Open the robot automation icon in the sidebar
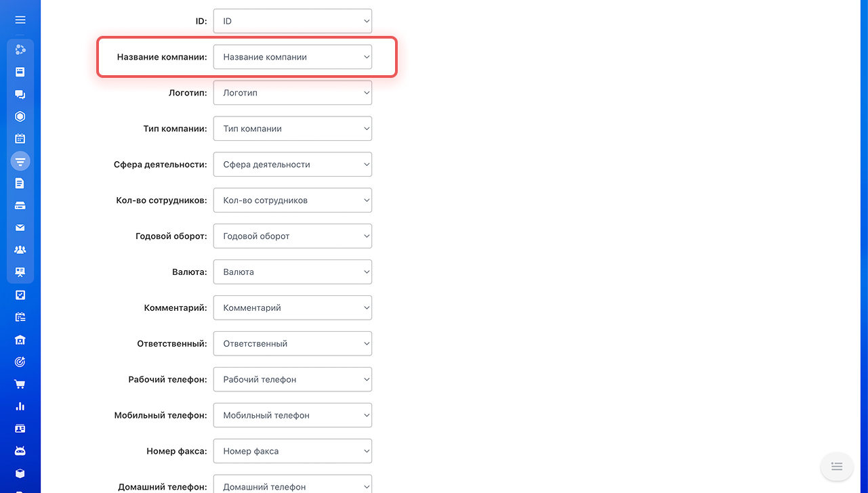Viewport: 868px width, 493px height. (x=20, y=451)
